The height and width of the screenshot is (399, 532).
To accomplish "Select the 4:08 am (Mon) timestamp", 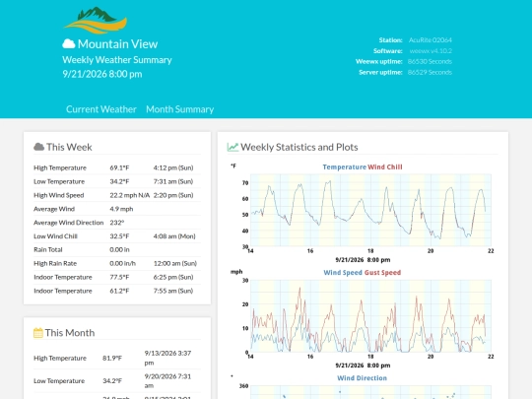I will [174, 236].
